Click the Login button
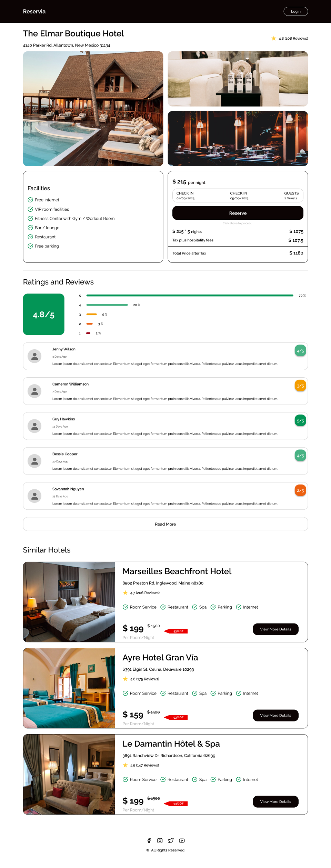331x868 pixels. [295, 11]
